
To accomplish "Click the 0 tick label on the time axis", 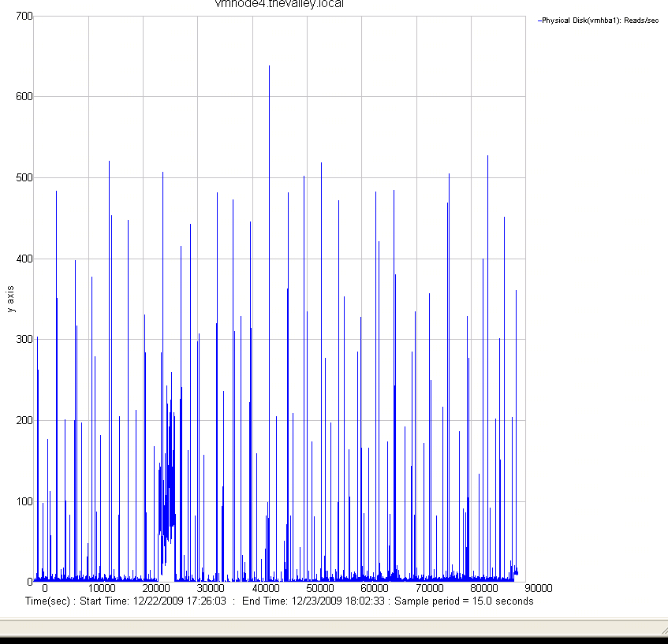I will coord(44,588).
